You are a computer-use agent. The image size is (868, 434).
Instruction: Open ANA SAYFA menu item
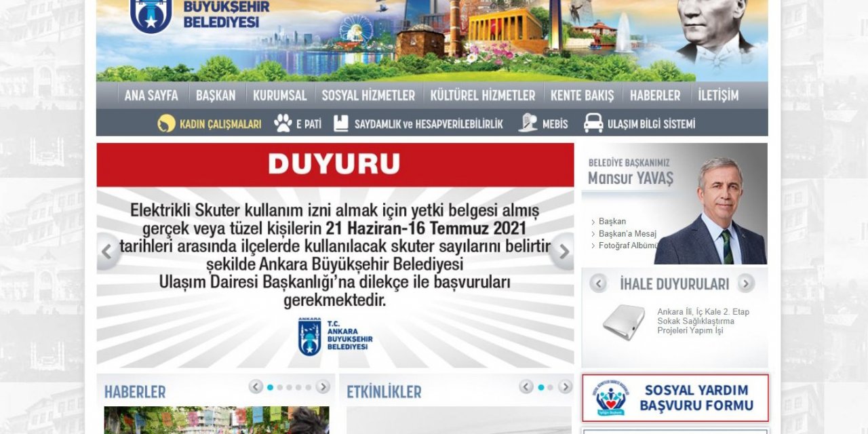tap(151, 96)
